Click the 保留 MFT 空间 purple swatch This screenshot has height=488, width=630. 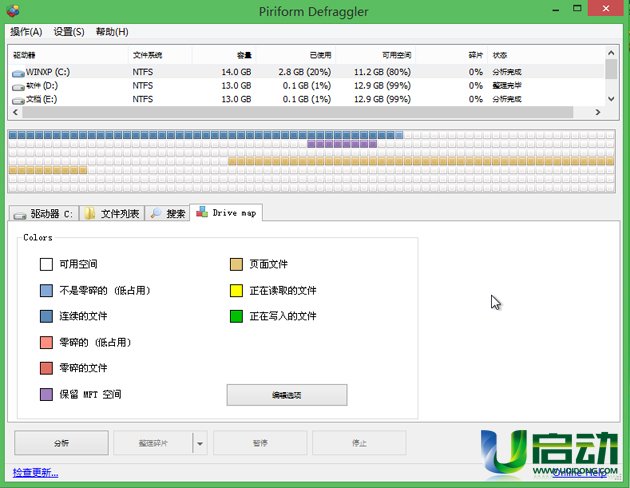coord(46,394)
